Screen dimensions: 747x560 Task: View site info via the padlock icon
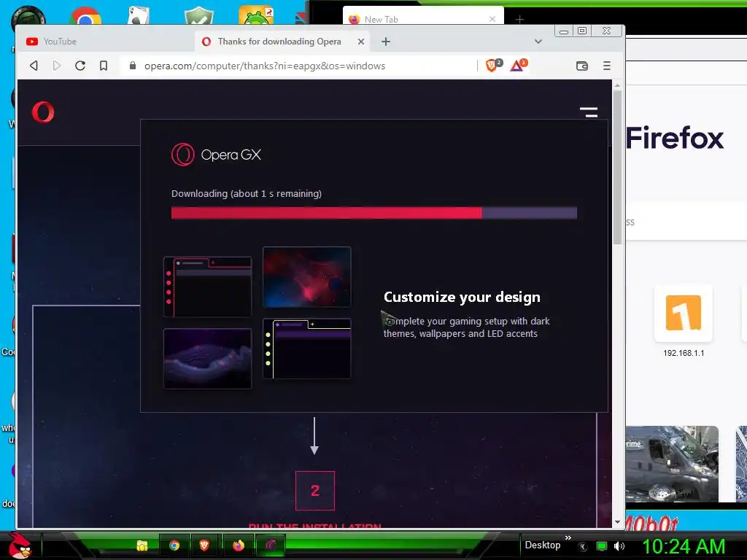tap(133, 66)
